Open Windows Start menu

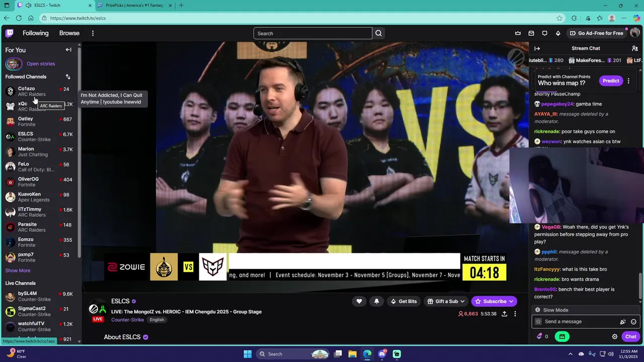coord(248,354)
